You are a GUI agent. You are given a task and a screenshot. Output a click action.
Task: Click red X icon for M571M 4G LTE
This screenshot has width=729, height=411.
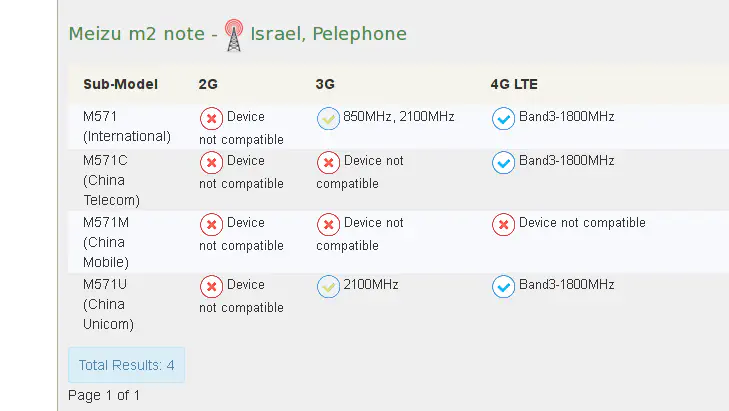tap(504, 224)
